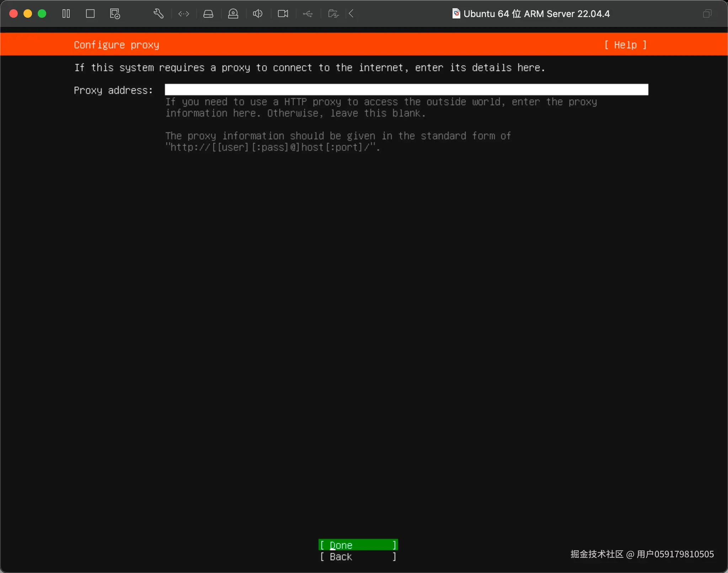Click the hard disk device icon
The image size is (728, 573).
(x=208, y=14)
